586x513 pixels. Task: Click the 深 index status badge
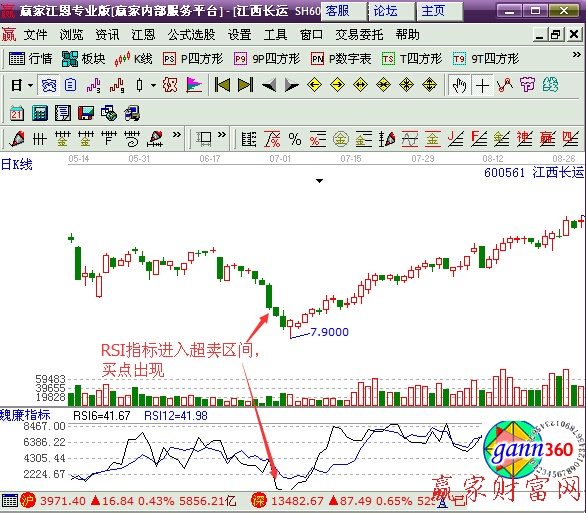(x=259, y=500)
